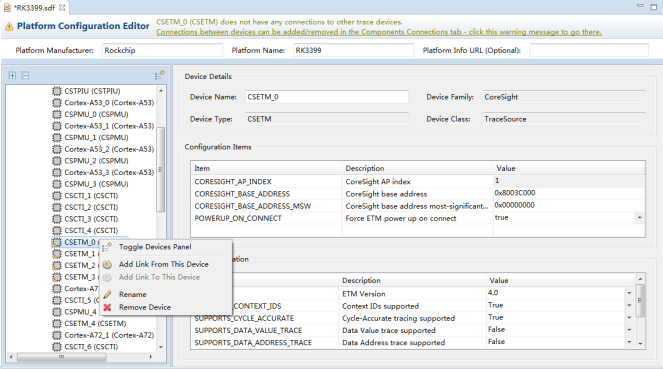Select Rename in the context menu

click(132, 294)
